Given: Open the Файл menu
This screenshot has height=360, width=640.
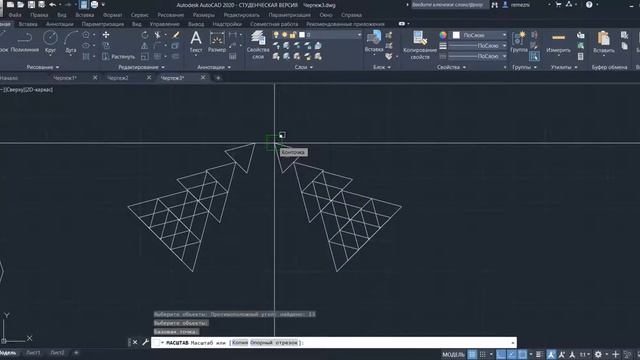Looking at the screenshot, I should pyautogui.click(x=15, y=15).
